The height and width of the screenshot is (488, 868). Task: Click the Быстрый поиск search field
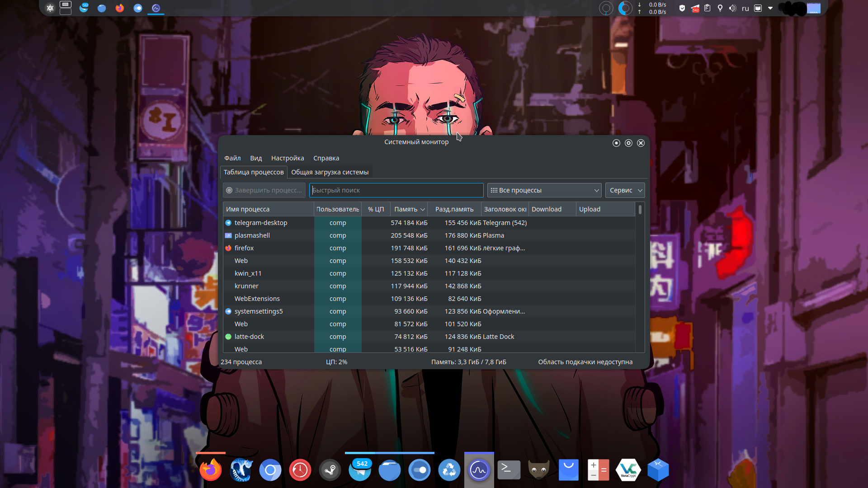pos(396,190)
